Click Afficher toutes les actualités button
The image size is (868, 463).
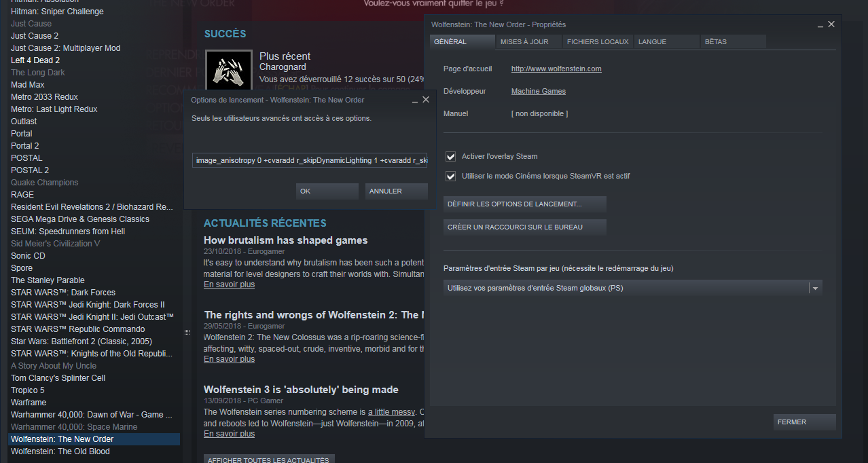(269, 460)
